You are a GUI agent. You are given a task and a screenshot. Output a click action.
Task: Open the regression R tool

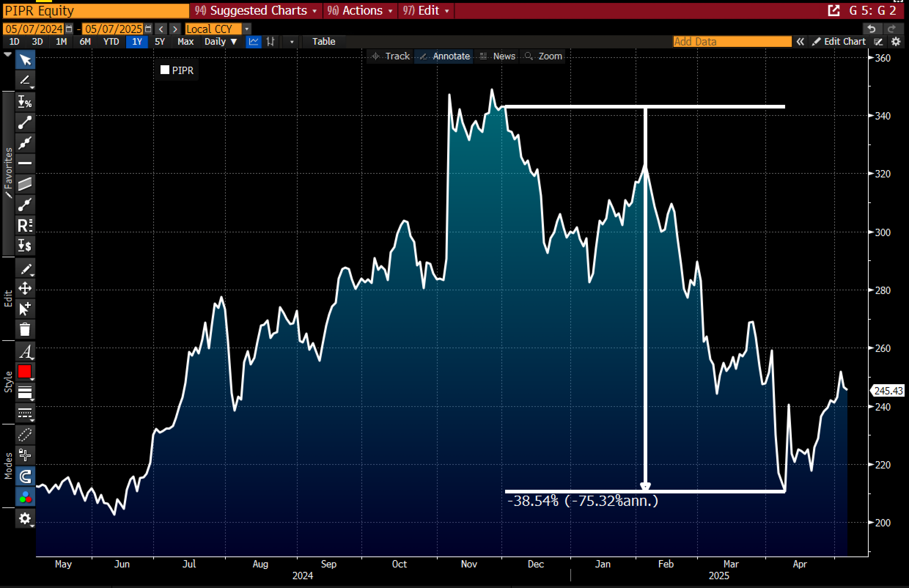pyautogui.click(x=25, y=225)
